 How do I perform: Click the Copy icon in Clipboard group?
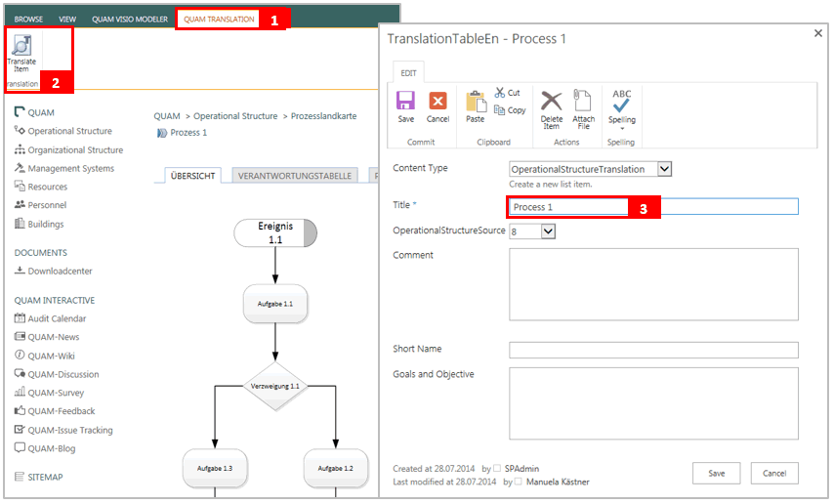[510, 110]
